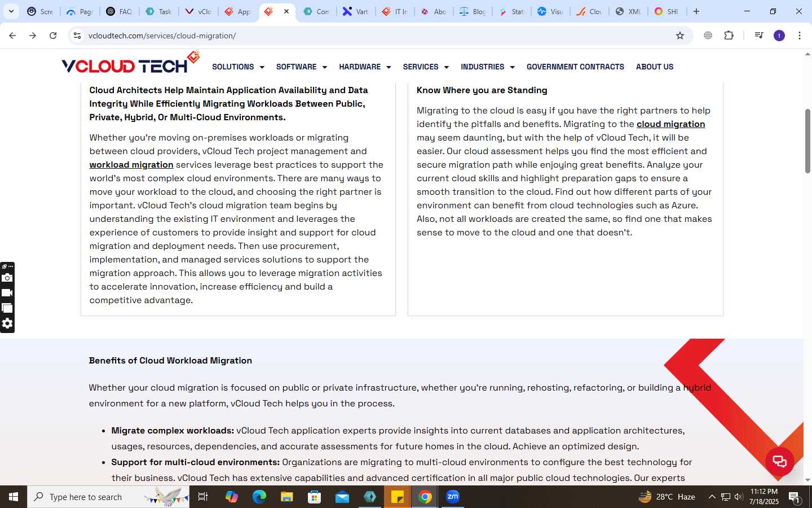Click the vCloud Tech logo
812x508 pixels.
tap(131, 63)
